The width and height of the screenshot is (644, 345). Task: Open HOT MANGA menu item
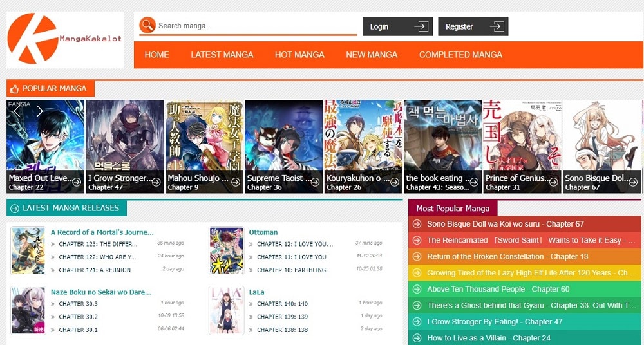click(299, 55)
